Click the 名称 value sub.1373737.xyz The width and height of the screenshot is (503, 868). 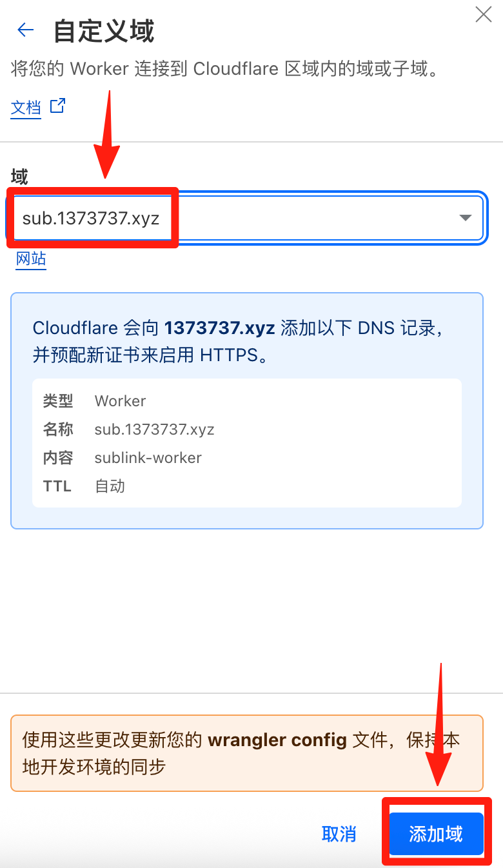pyautogui.click(x=155, y=429)
